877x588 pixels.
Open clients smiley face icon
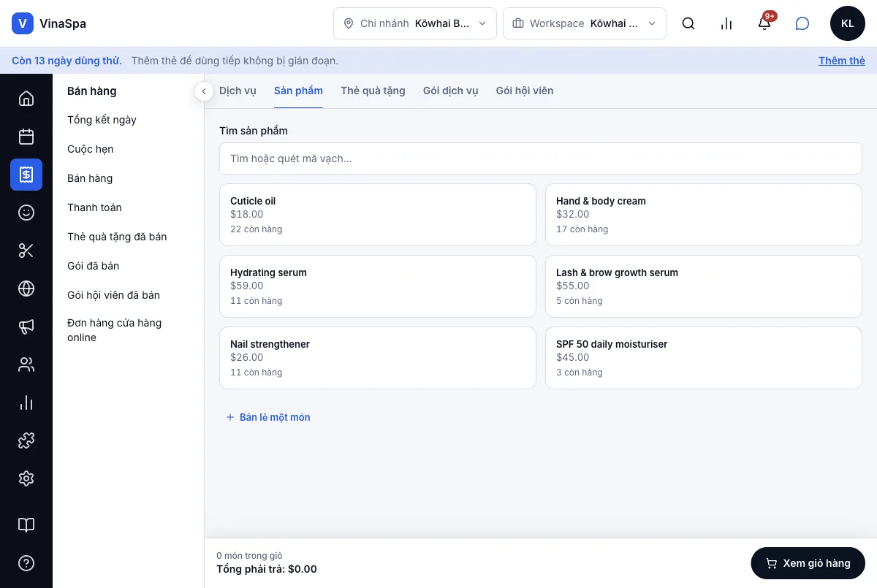coord(26,213)
